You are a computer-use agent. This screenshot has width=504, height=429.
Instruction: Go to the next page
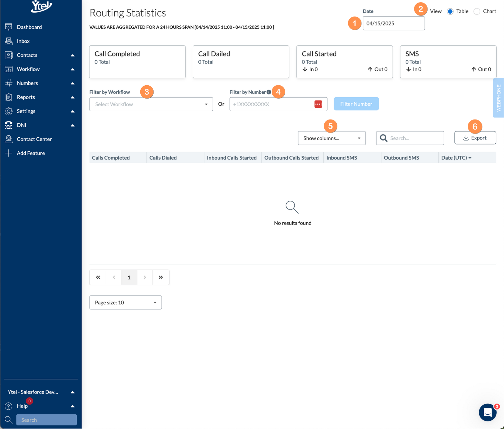click(x=145, y=277)
